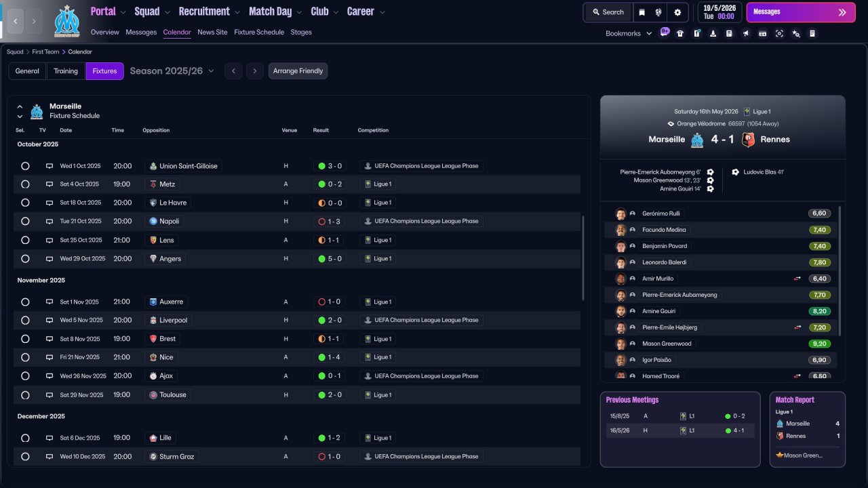This screenshot has width=868, height=488.
Task: Open the shirt icon shortcut in bookmarks bar
Action: pyautogui.click(x=680, y=33)
